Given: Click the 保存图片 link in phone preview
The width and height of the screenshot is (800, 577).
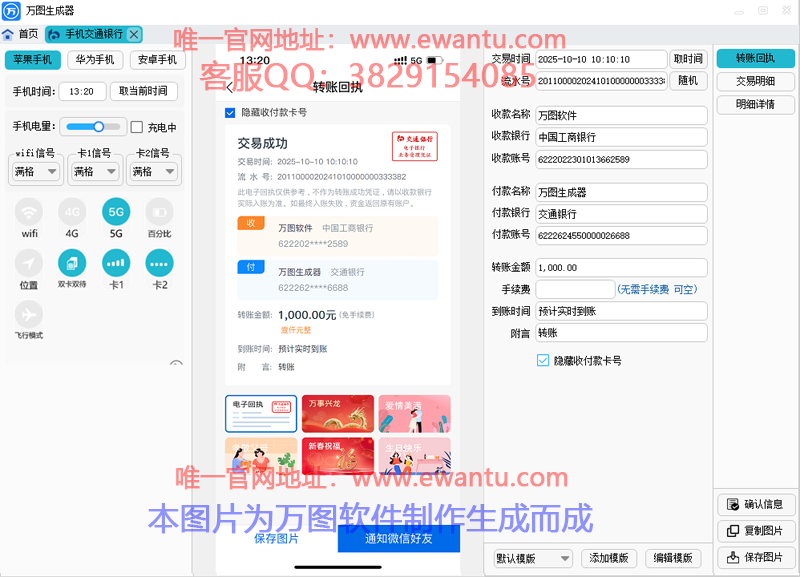Looking at the screenshot, I should [x=277, y=539].
